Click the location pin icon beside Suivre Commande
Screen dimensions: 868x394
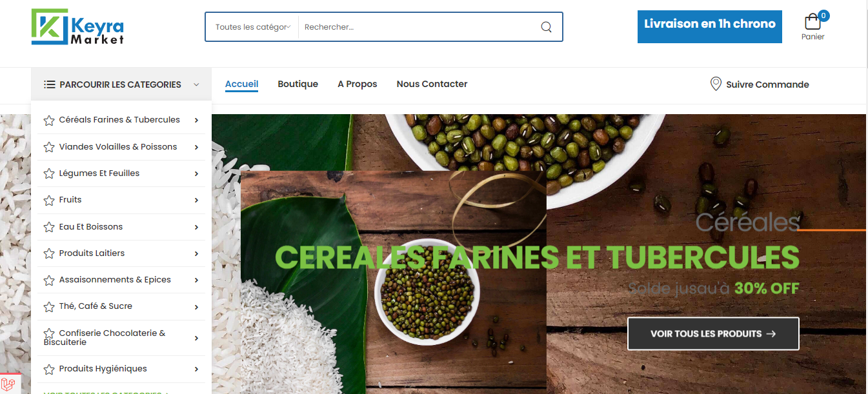tap(716, 84)
